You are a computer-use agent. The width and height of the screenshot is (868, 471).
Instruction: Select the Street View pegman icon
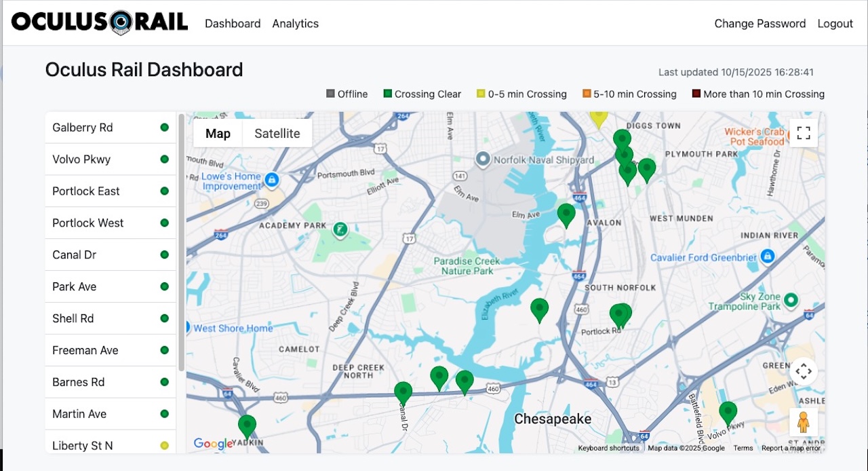[x=804, y=422]
